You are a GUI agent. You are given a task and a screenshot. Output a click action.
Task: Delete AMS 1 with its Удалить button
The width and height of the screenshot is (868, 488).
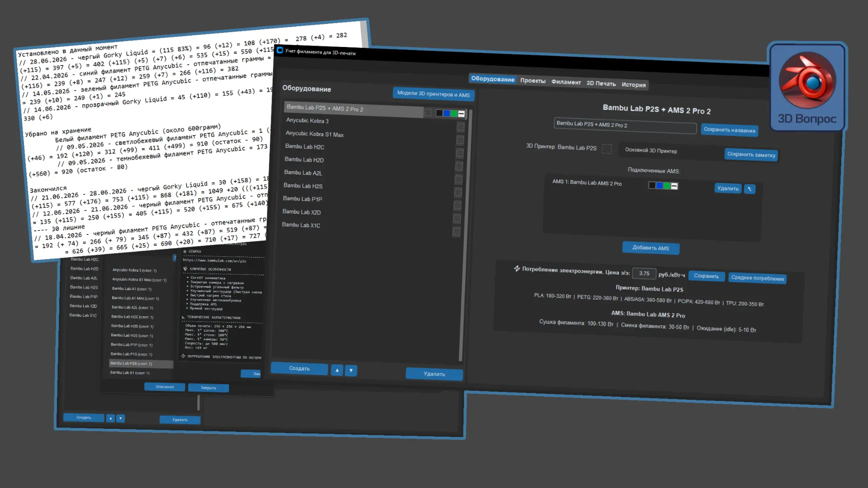728,188
